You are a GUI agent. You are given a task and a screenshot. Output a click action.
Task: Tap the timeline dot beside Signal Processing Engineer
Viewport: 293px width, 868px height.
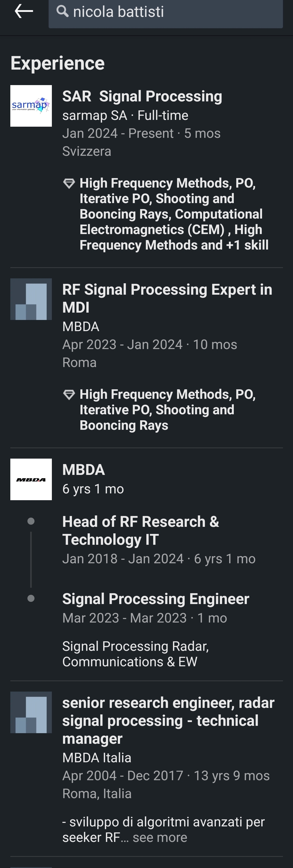pyautogui.click(x=31, y=598)
